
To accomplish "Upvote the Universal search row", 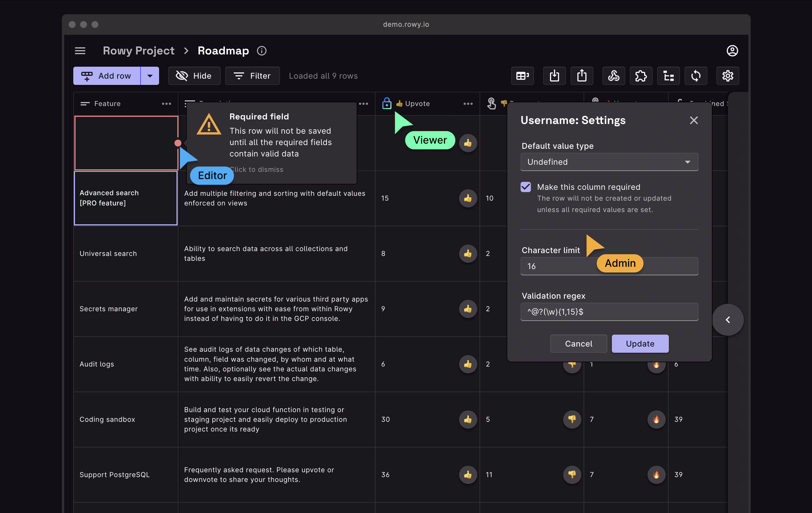I will click(468, 253).
